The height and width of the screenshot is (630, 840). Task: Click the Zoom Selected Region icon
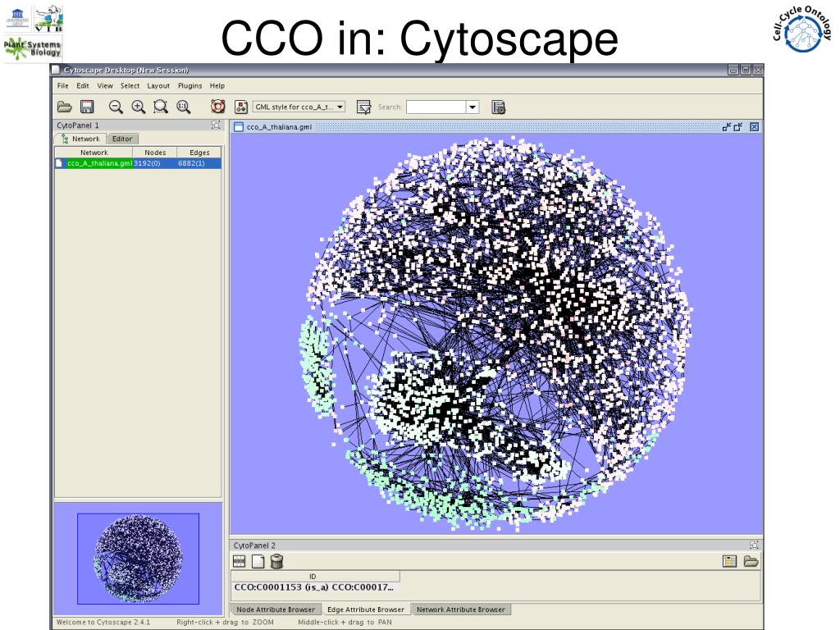click(x=161, y=107)
